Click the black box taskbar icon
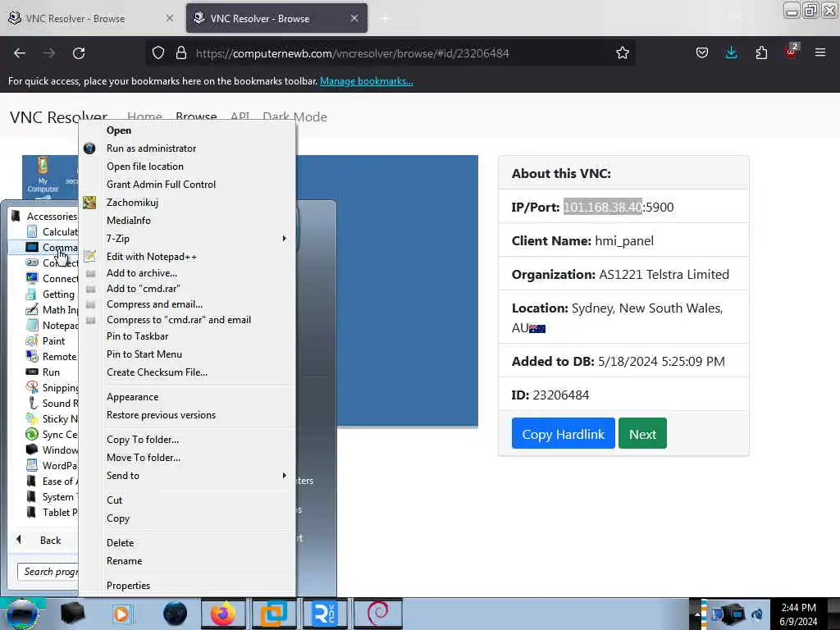Image resolution: width=840 pixels, height=630 pixels. point(72,614)
